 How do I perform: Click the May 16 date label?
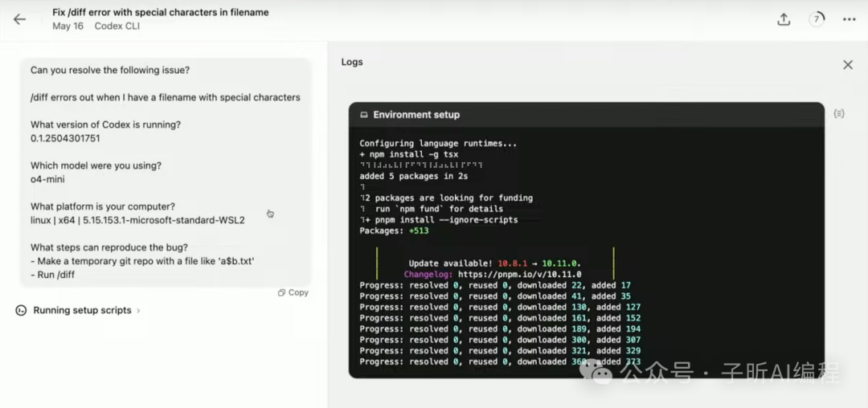[x=68, y=26]
